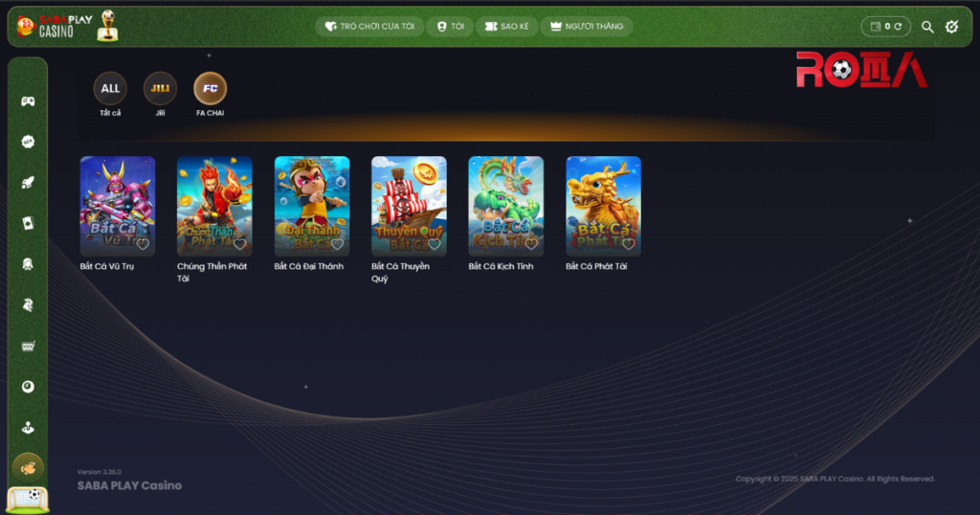Open the gamepad games category in sidebar
Screen dimensions: 980x515
pyautogui.click(x=28, y=101)
